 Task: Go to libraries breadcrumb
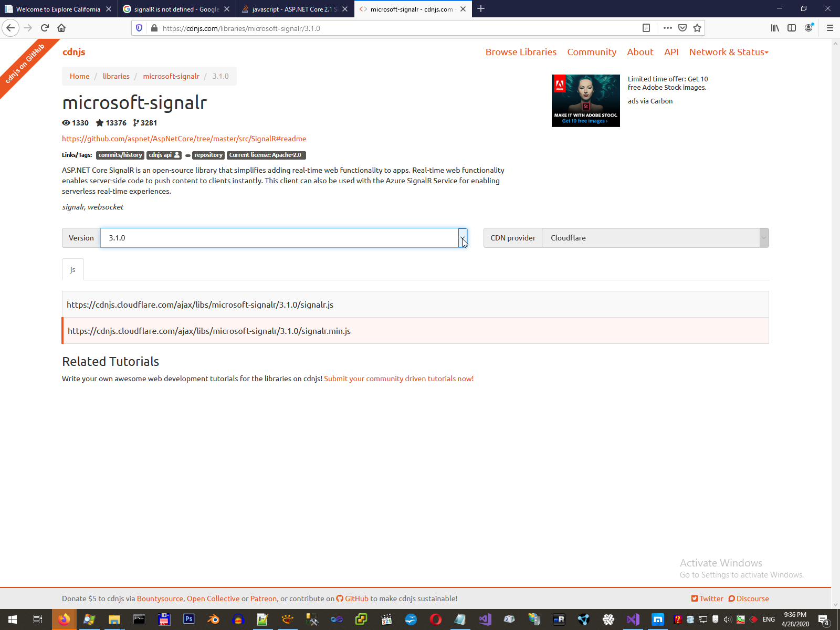tap(116, 76)
